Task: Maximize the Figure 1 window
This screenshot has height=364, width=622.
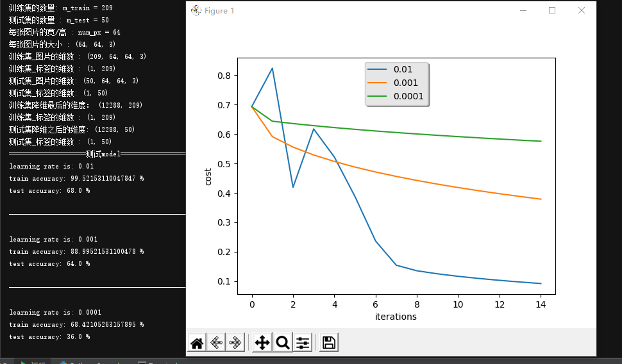Action: 552,10
